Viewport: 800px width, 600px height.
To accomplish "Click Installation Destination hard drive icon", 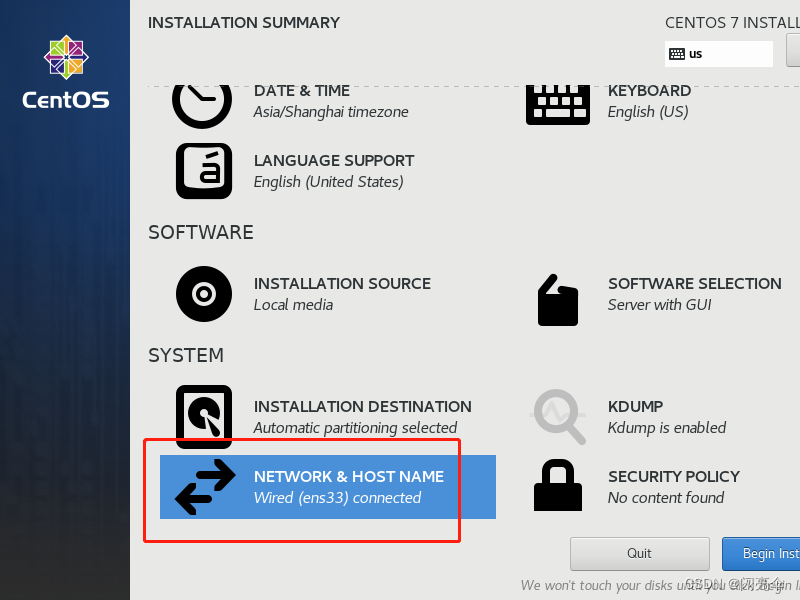I will coord(204,417).
